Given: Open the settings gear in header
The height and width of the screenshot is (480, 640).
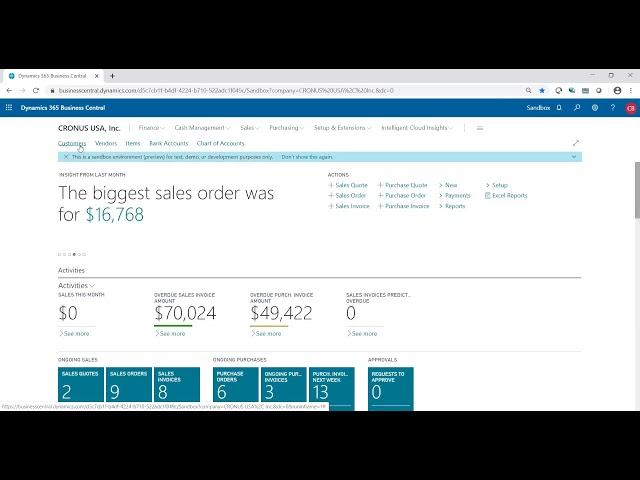Looking at the screenshot, I should 595,108.
